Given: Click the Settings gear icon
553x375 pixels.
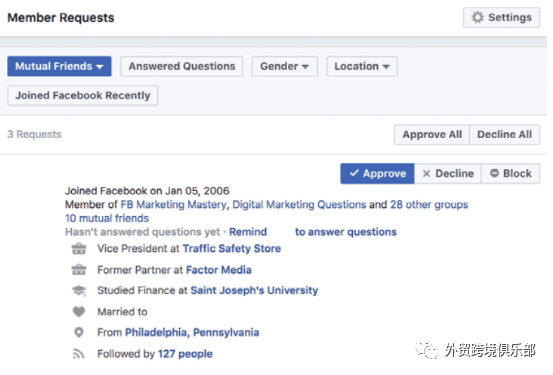Looking at the screenshot, I should [478, 17].
